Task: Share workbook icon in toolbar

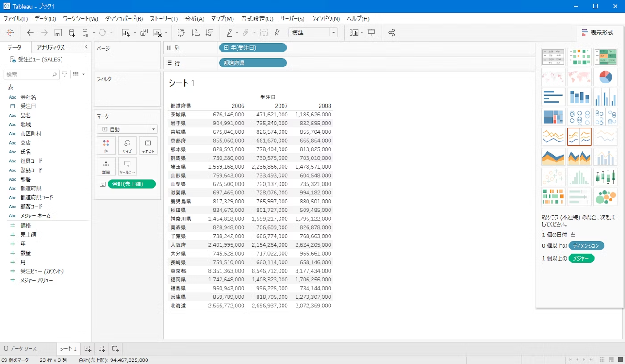Action: 392,33
